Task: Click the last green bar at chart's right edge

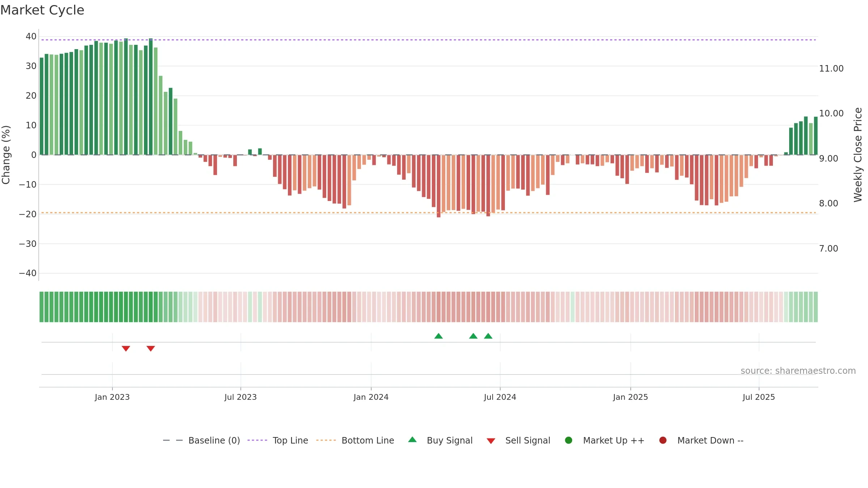Action: [x=816, y=136]
